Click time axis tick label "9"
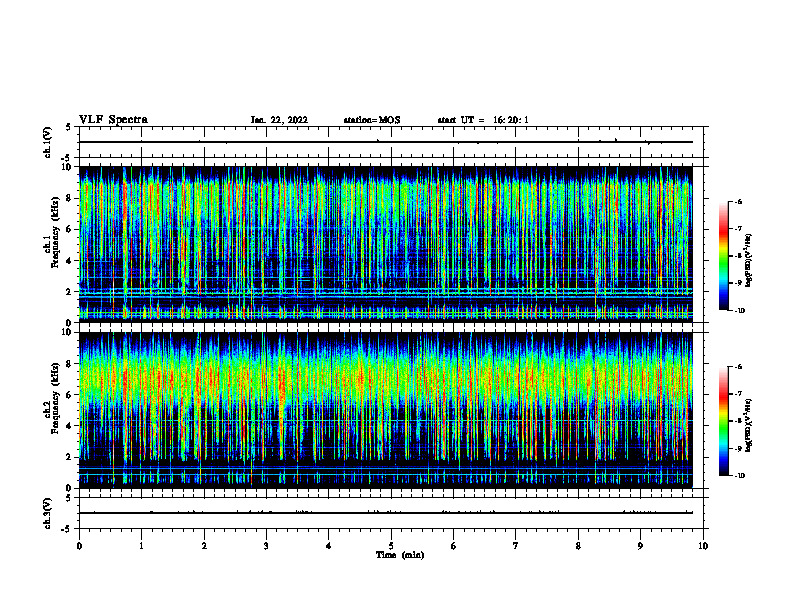This screenshot has width=792, height=612. [640, 546]
